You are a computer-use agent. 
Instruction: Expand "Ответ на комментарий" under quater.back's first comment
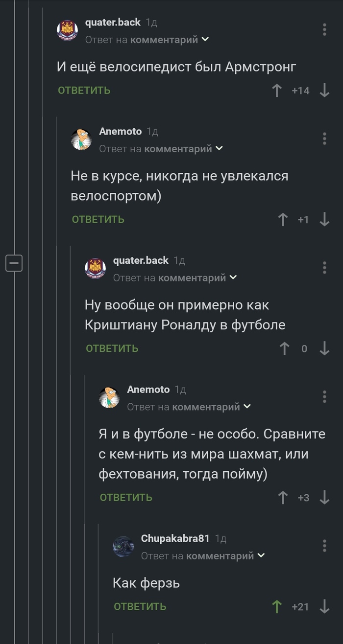[x=146, y=40]
